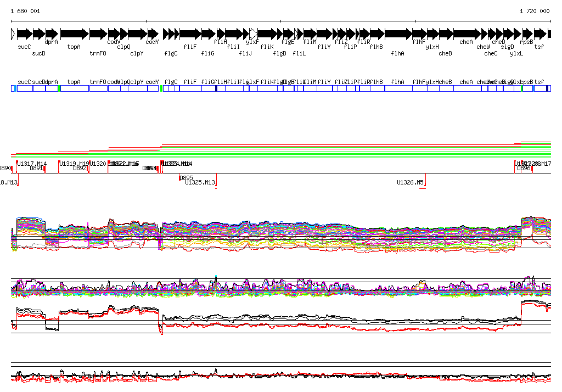Click the green marker before the flgC box
The width and height of the screenshot is (562, 392).
[x=161, y=88]
